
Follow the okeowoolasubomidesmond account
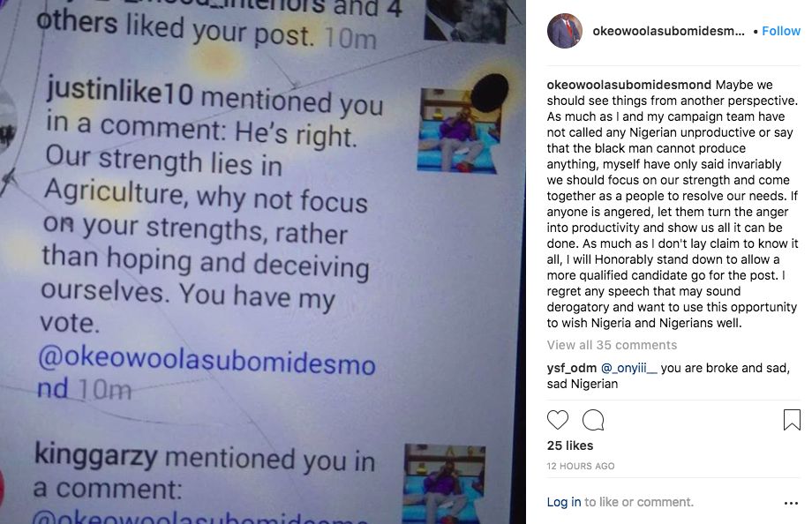point(781,31)
